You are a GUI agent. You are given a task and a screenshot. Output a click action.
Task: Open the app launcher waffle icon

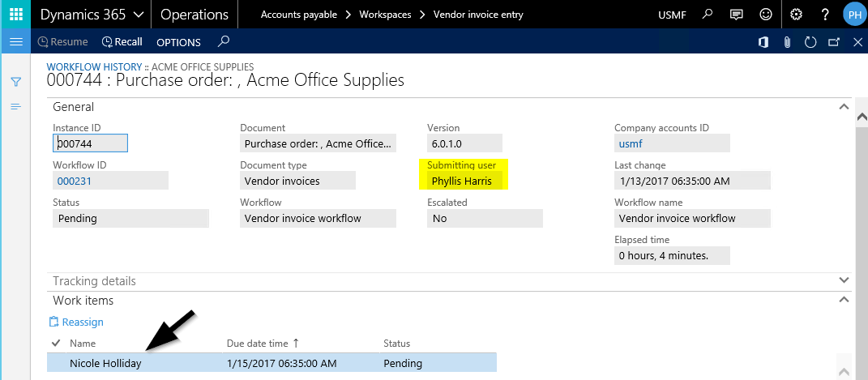(15, 15)
